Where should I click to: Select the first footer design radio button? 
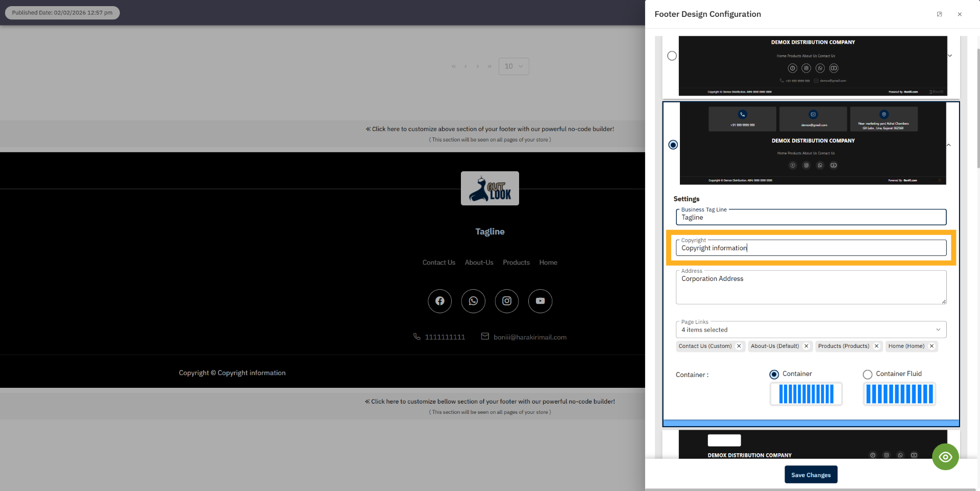(x=672, y=56)
